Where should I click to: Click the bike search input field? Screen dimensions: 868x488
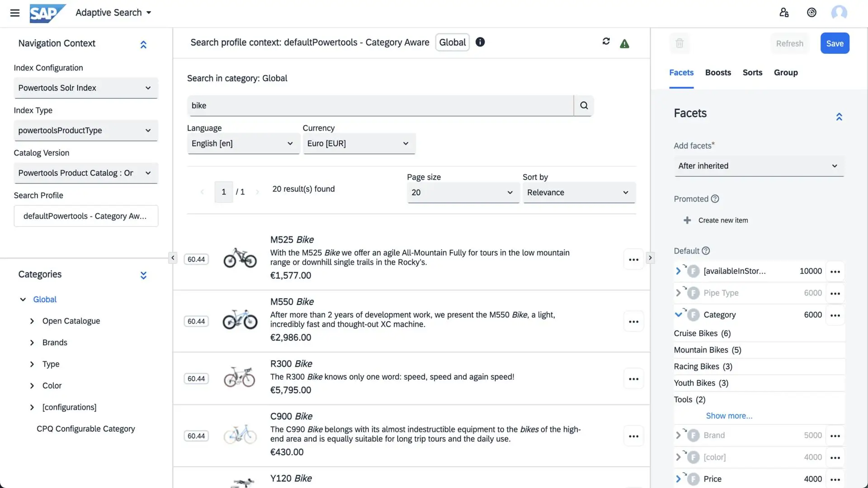coord(380,105)
